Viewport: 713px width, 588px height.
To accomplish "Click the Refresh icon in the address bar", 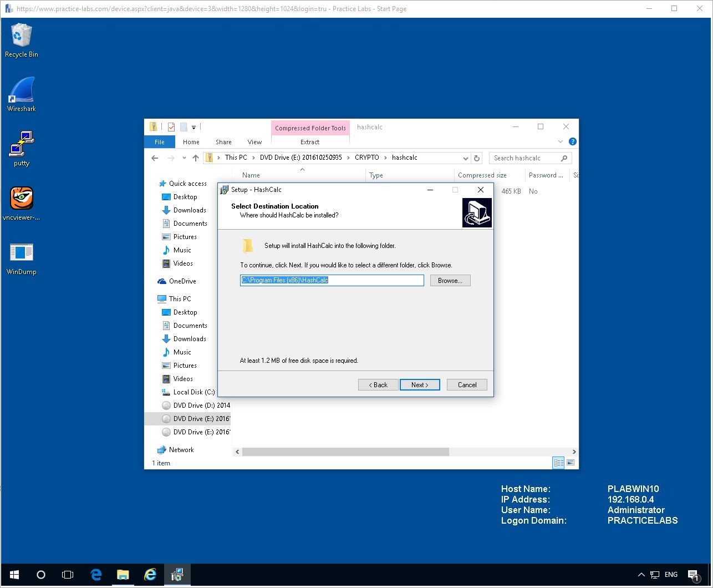I will click(477, 158).
